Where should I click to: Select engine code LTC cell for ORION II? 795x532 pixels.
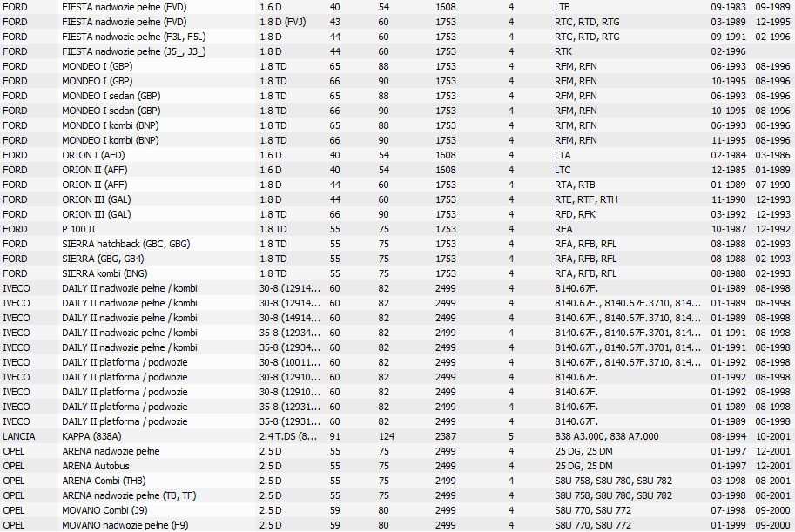tap(563, 170)
